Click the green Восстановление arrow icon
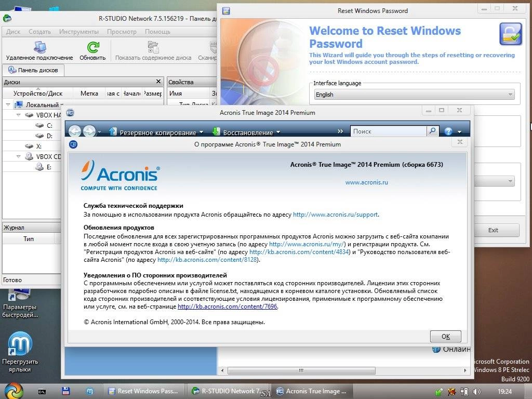Viewport: 532px width, 399px height. coord(216,131)
